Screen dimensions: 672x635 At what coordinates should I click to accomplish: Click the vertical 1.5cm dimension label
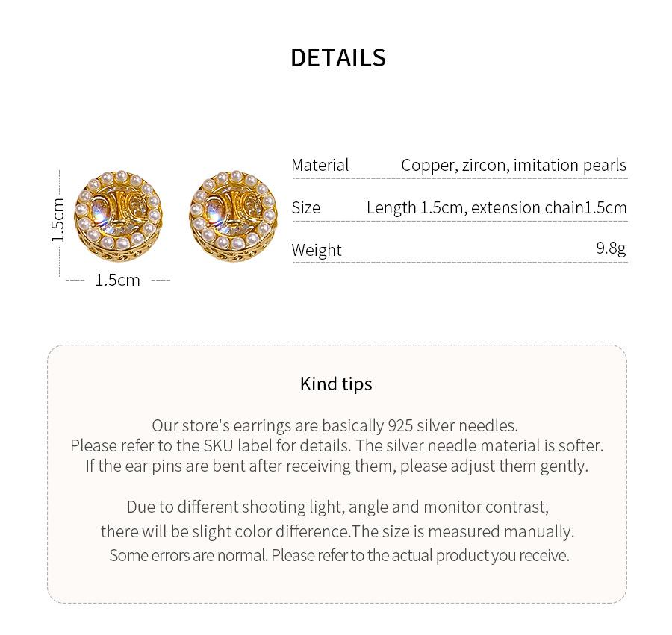(x=57, y=220)
